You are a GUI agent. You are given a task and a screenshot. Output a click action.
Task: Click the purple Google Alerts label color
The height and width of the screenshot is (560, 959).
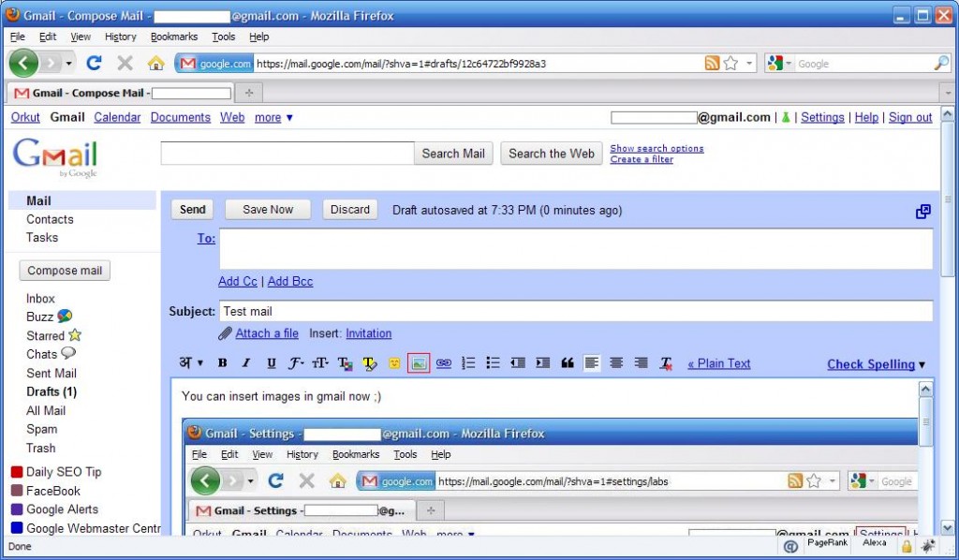17,509
